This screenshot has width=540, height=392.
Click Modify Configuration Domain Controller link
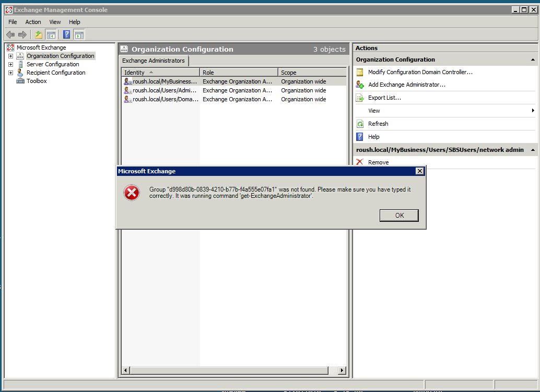coord(420,72)
